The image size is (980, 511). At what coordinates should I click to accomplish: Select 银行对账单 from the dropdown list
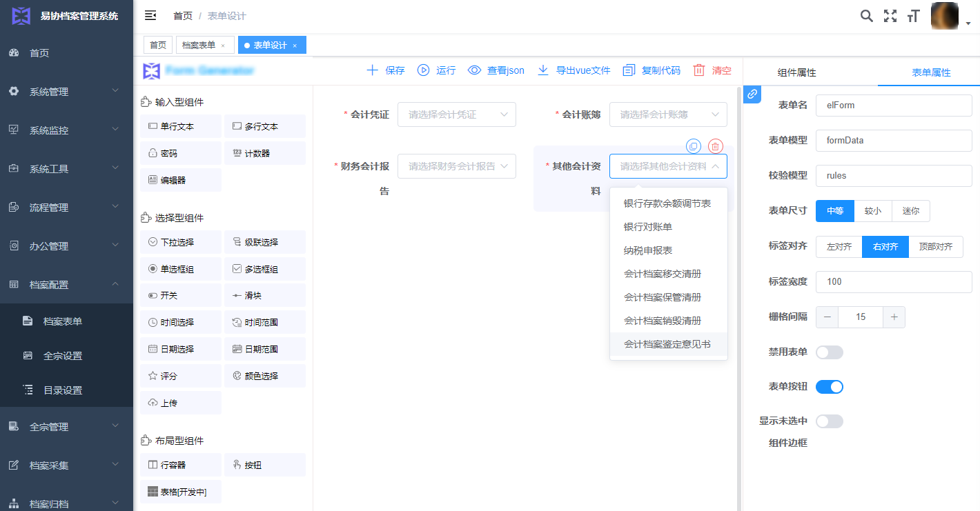(x=669, y=227)
